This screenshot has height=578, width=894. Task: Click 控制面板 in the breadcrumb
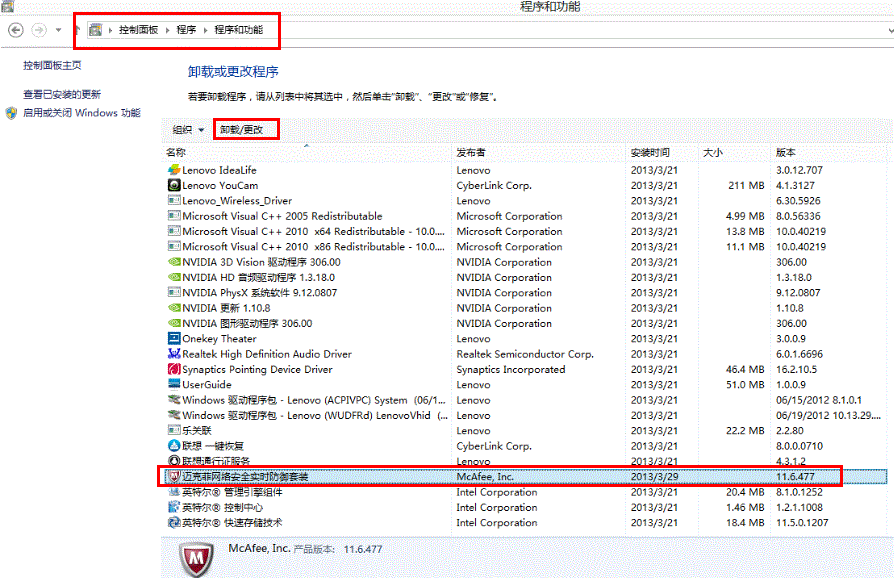138,30
